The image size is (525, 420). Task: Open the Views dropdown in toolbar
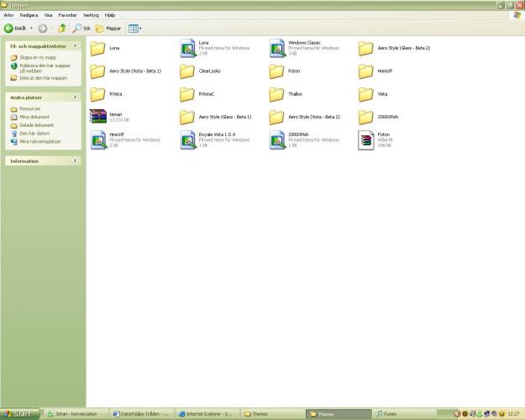pyautogui.click(x=134, y=29)
